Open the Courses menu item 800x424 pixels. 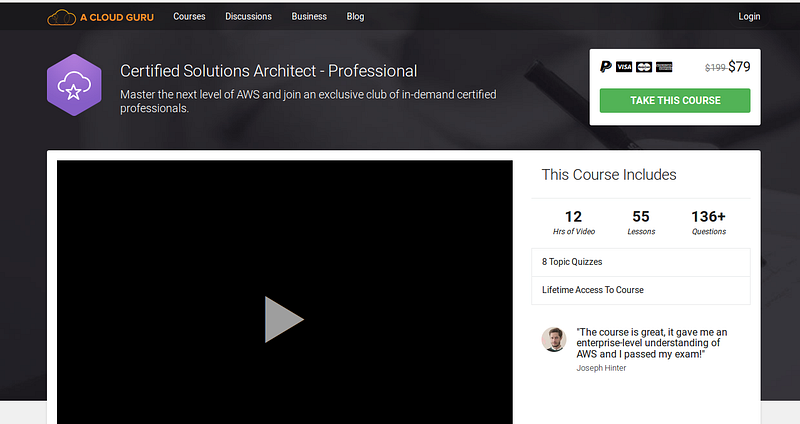pos(189,16)
